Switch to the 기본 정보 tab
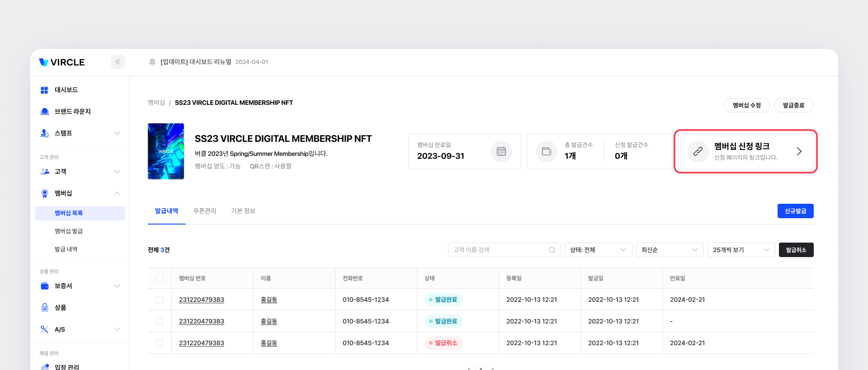Screen dimensions: 868x370 pyautogui.click(x=243, y=211)
